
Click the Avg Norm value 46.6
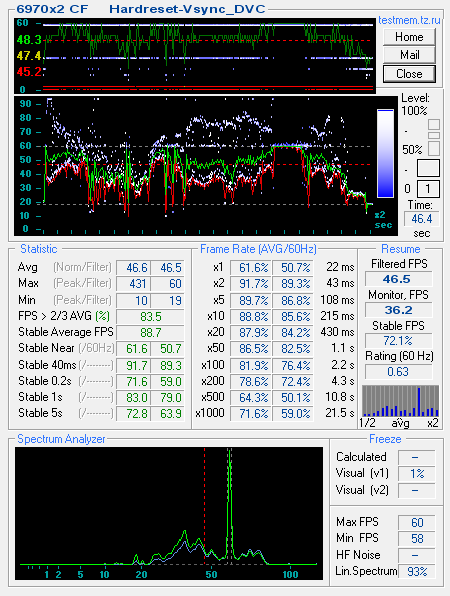point(133,268)
